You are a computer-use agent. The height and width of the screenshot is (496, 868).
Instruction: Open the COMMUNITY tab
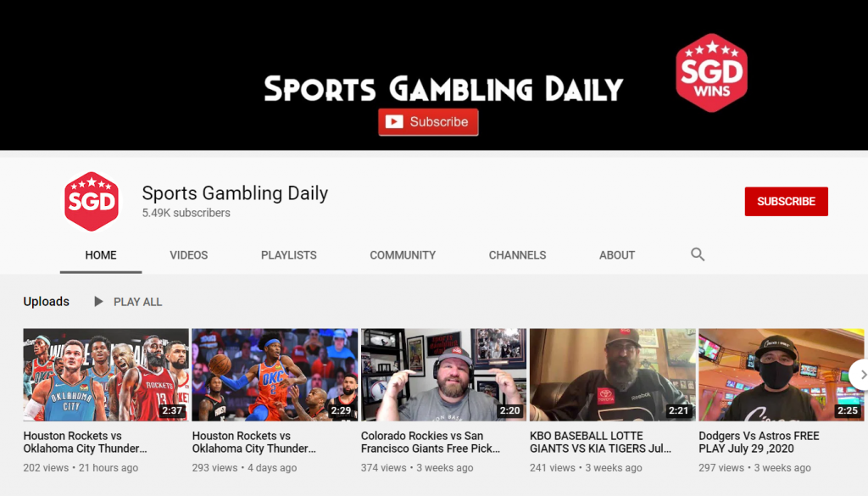[403, 255]
